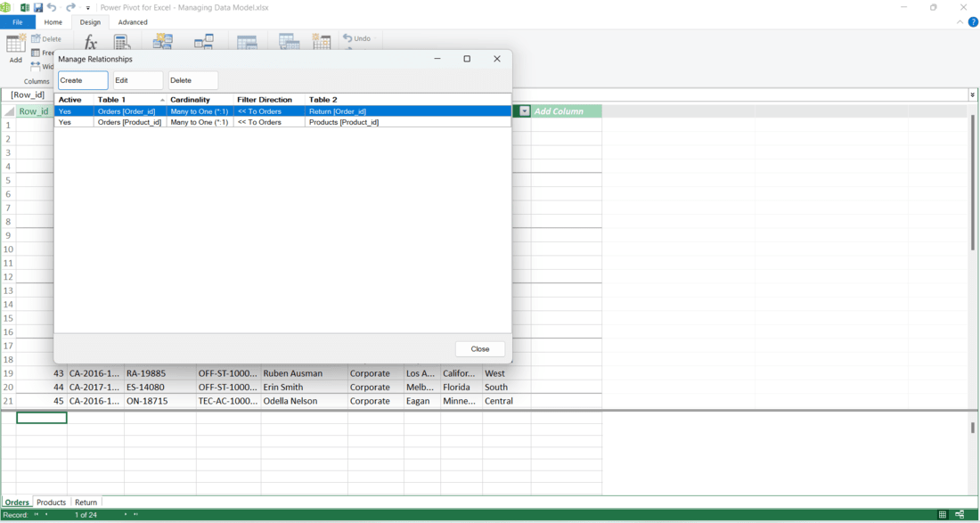Click the Add column ribbon icon
980x523 pixels.
tap(16, 45)
